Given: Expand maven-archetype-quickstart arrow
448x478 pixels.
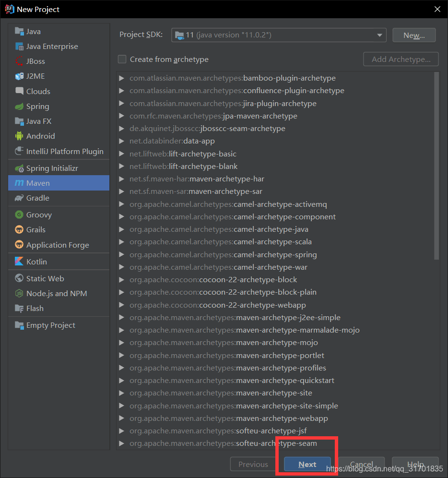Looking at the screenshot, I should click(x=121, y=381).
